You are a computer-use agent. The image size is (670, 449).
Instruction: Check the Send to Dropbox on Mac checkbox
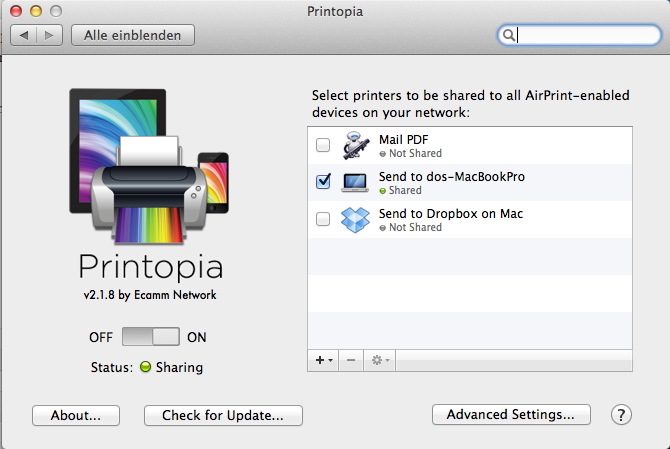pos(323,219)
